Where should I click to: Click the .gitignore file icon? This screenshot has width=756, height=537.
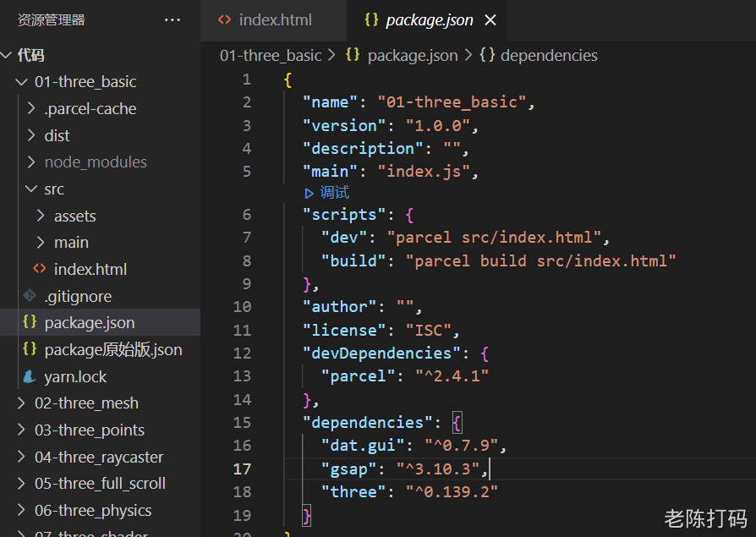(30, 296)
